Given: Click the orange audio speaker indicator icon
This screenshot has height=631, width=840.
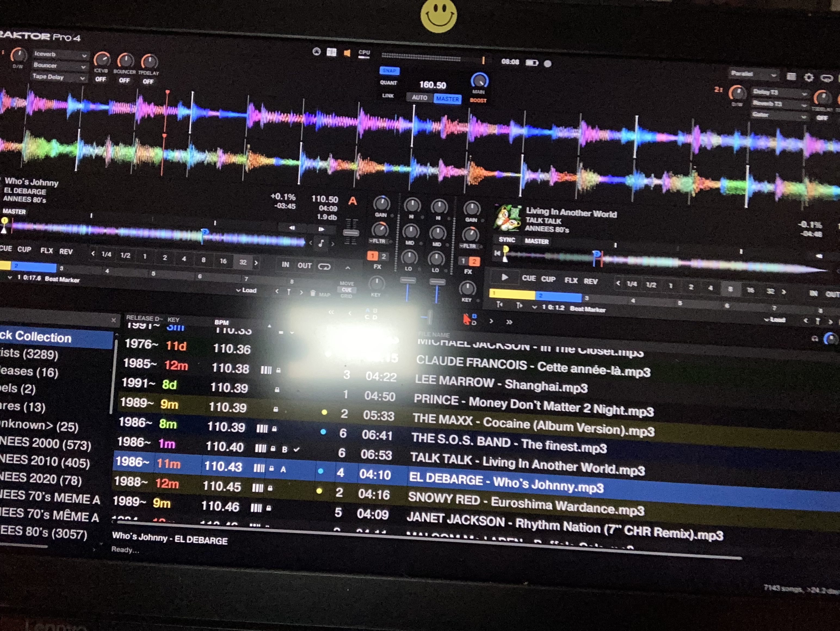Looking at the screenshot, I should point(347,53).
